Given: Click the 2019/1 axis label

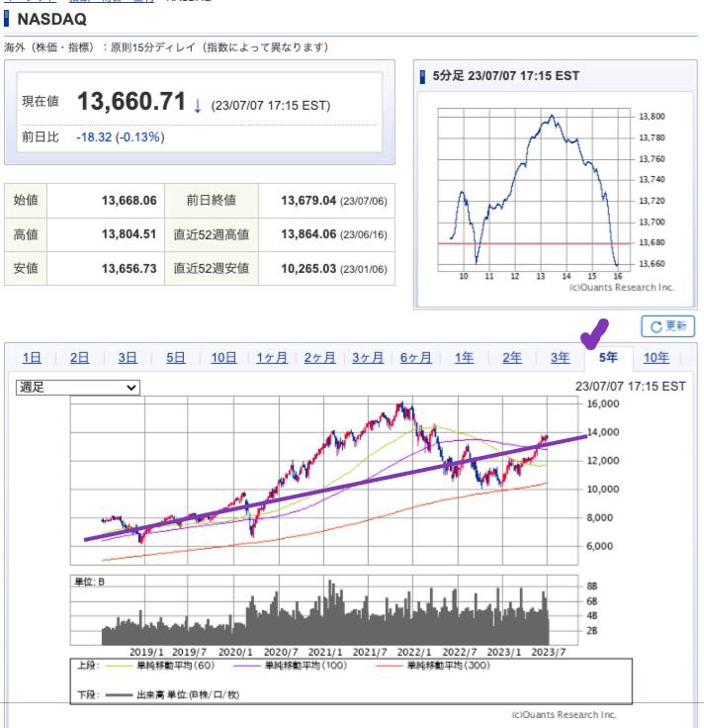Looking at the screenshot, I should [x=146, y=652].
